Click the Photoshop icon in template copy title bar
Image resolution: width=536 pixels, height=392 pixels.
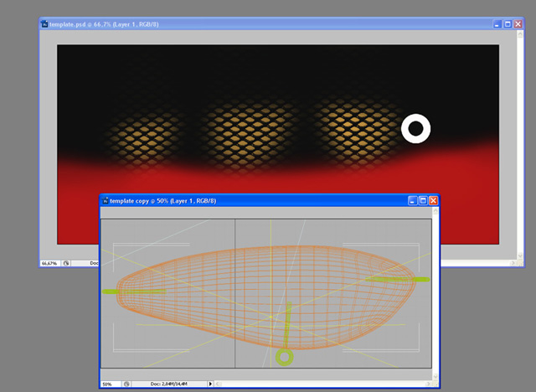click(106, 201)
